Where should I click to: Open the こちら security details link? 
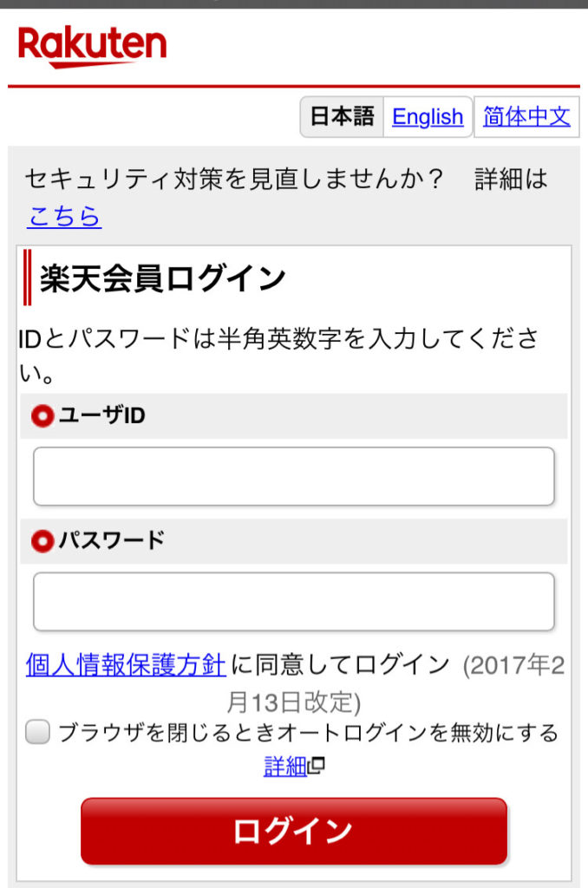pyautogui.click(x=64, y=216)
